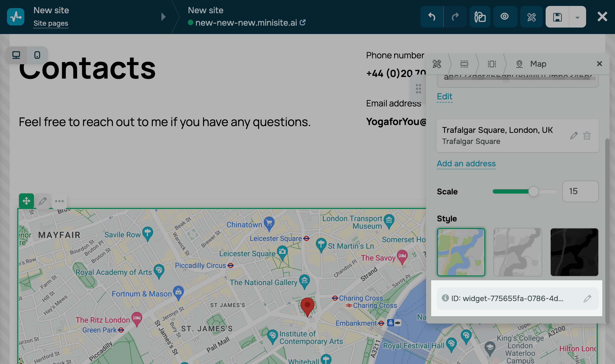Click the undo arrow button
Image resolution: width=615 pixels, height=364 pixels.
[432, 17]
